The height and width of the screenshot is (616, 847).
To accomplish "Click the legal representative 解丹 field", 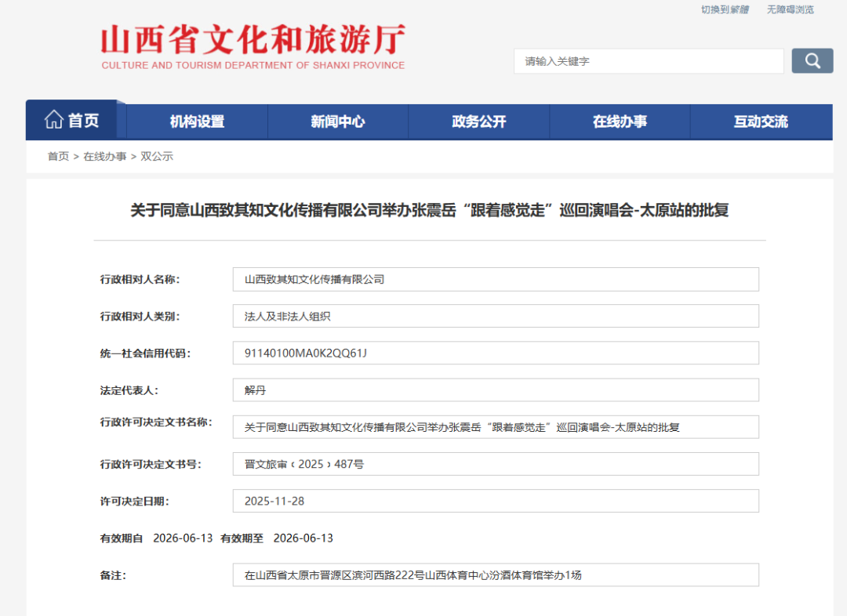I will [496, 390].
